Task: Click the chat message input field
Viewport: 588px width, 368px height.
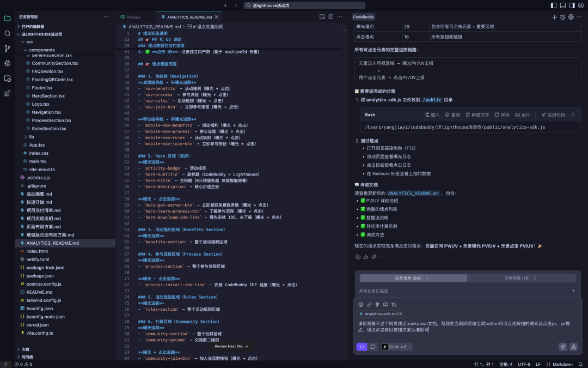Action: click(x=467, y=327)
